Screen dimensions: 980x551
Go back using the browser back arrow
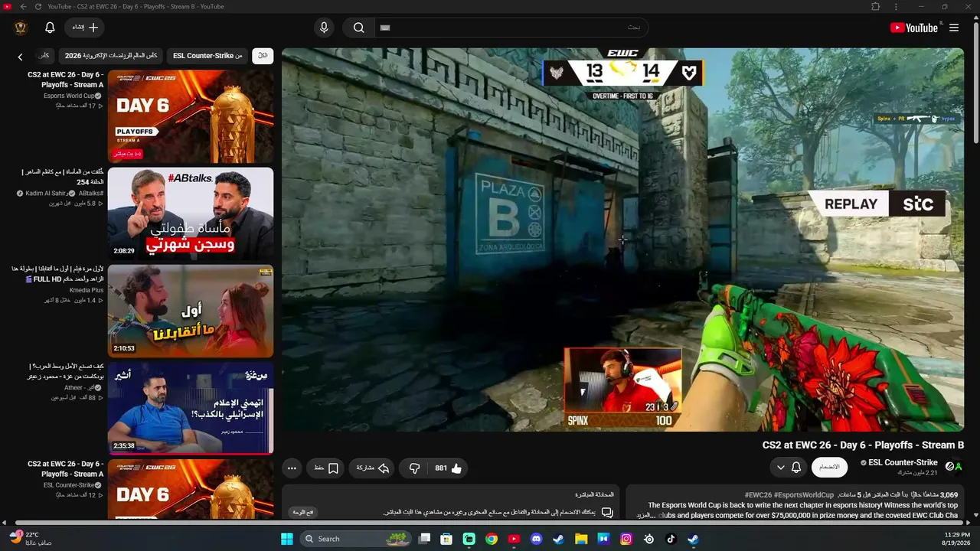(x=23, y=7)
